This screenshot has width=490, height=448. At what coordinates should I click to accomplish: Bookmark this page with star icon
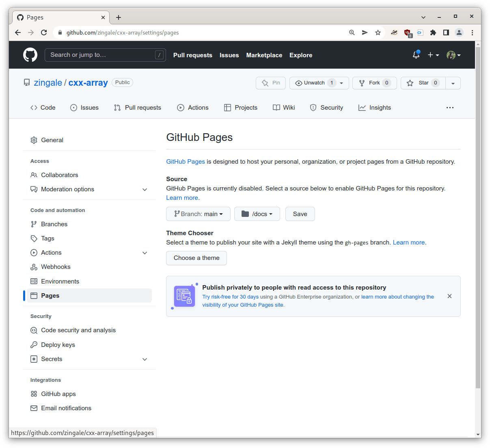[378, 32]
